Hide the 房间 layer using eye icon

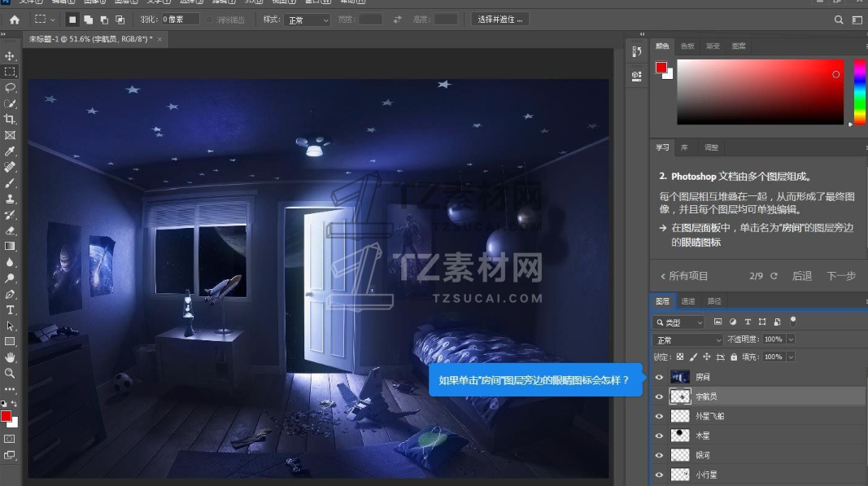click(659, 378)
